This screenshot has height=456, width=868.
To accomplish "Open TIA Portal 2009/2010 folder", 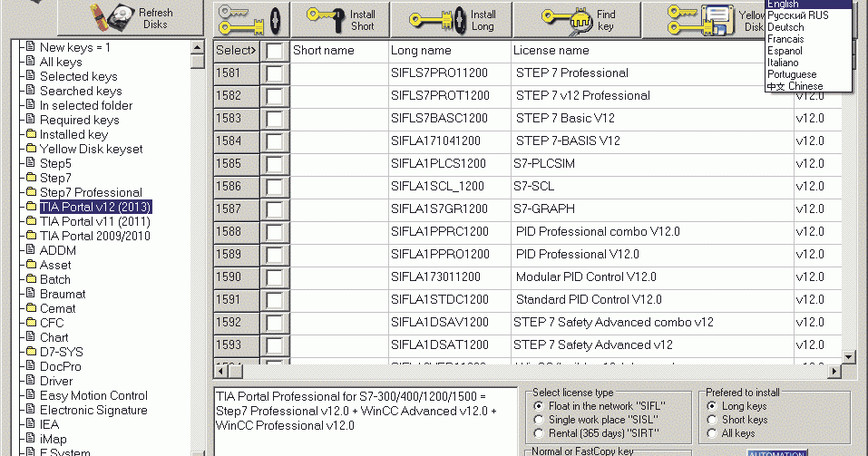I will point(95,236).
